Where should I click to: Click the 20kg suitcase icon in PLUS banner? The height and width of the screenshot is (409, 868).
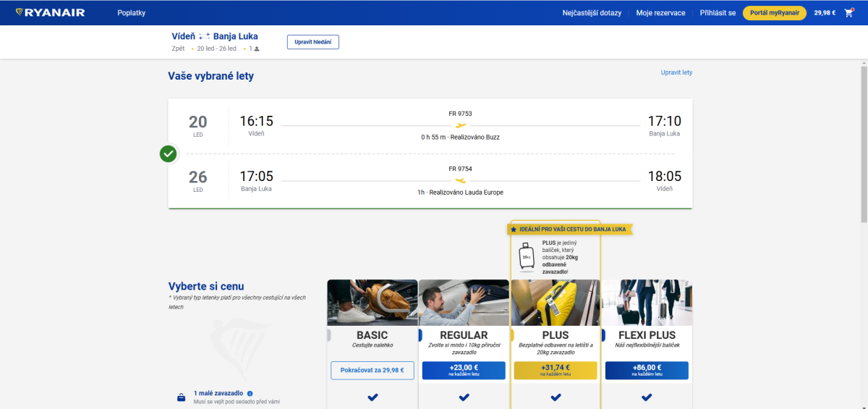(x=527, y=256)
